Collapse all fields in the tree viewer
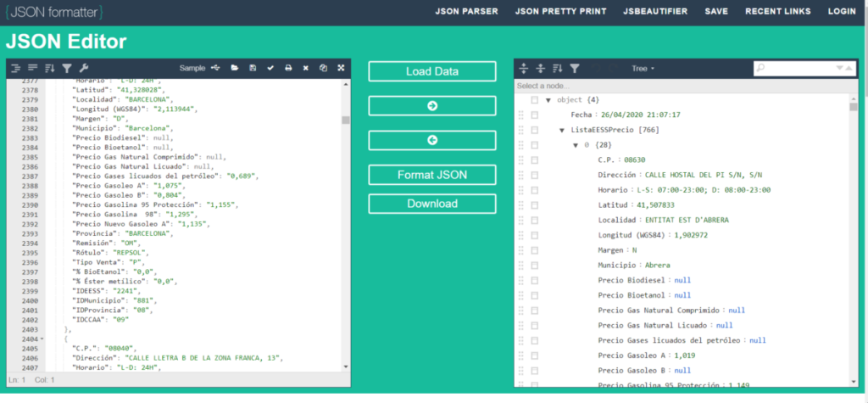Viewport: 868px width, 403px height. coord(541,69)
